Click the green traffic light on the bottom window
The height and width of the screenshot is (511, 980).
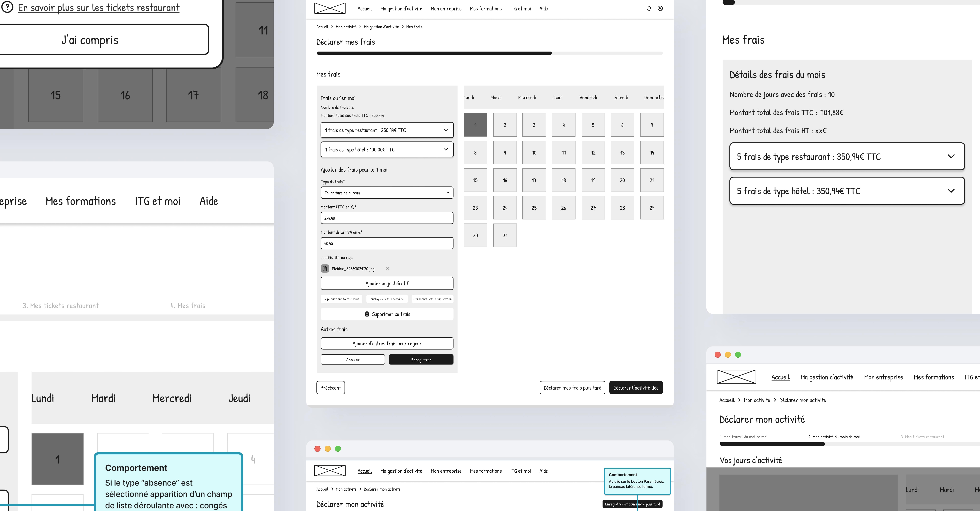pyautogui.click(x=338, y=449)
